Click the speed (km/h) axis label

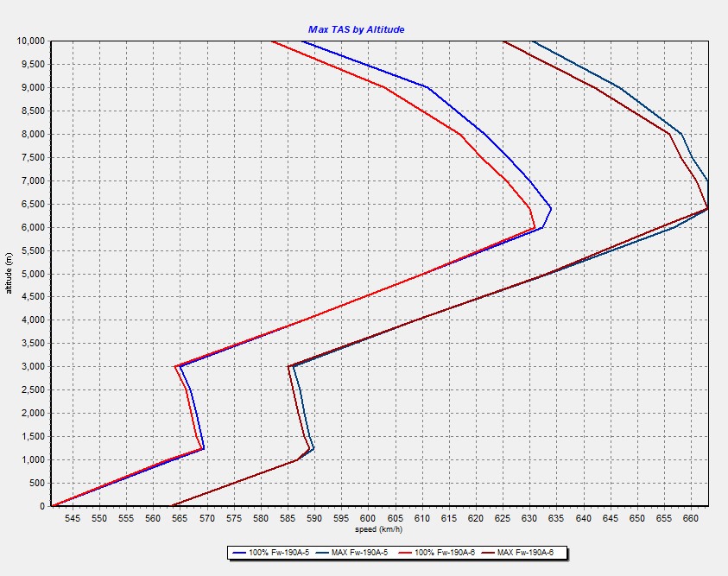(378, 529)
